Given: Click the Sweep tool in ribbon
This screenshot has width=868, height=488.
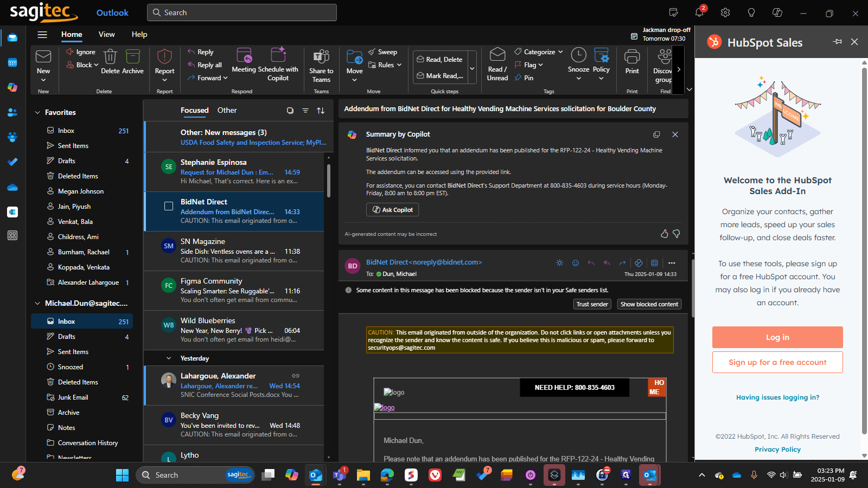Looking at the screenshot, I should click(x=382, y=52).
